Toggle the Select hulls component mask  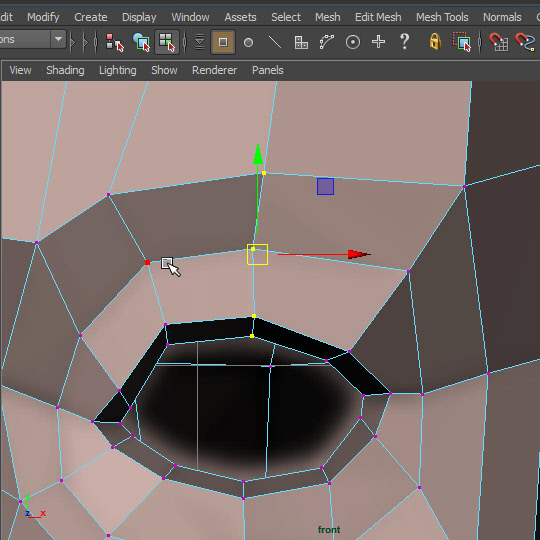coord(326,42)
